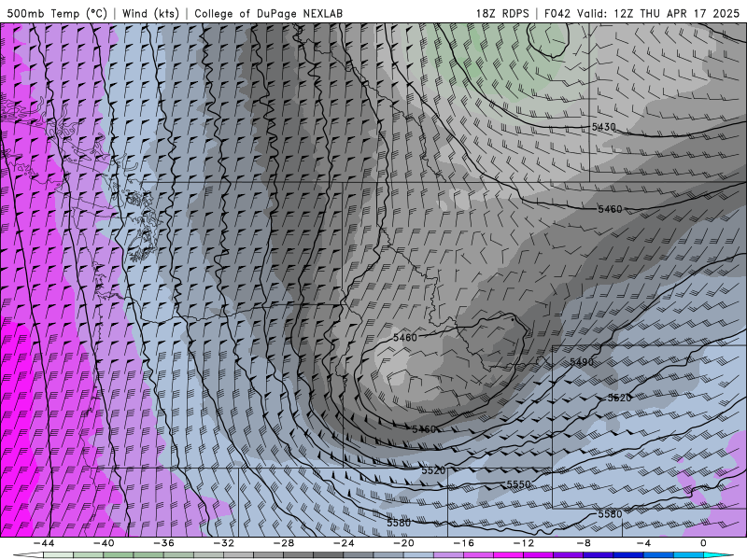Click the -36 temperature scale value
This screenshot has height=560, width=747.
164,543
